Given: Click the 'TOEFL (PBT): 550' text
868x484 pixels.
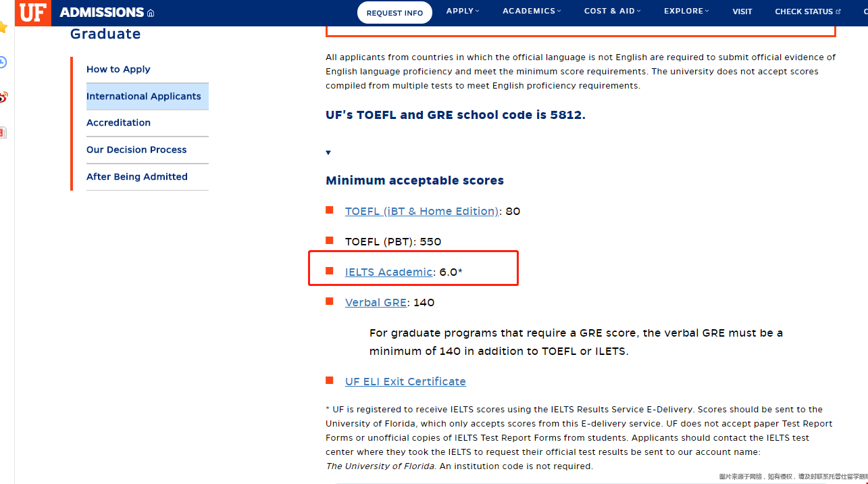Looking at the screenshot, I should tap(393, 241).
